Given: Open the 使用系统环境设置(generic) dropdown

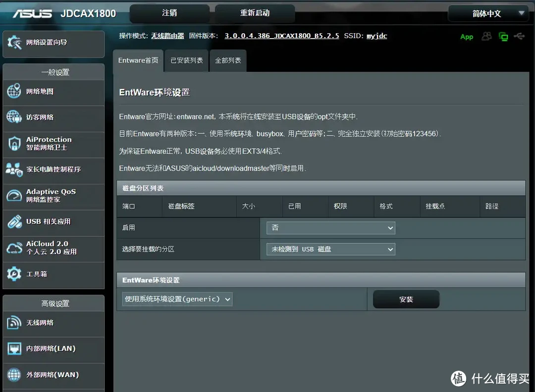Looking at the screenshot, I should (177, 299).
